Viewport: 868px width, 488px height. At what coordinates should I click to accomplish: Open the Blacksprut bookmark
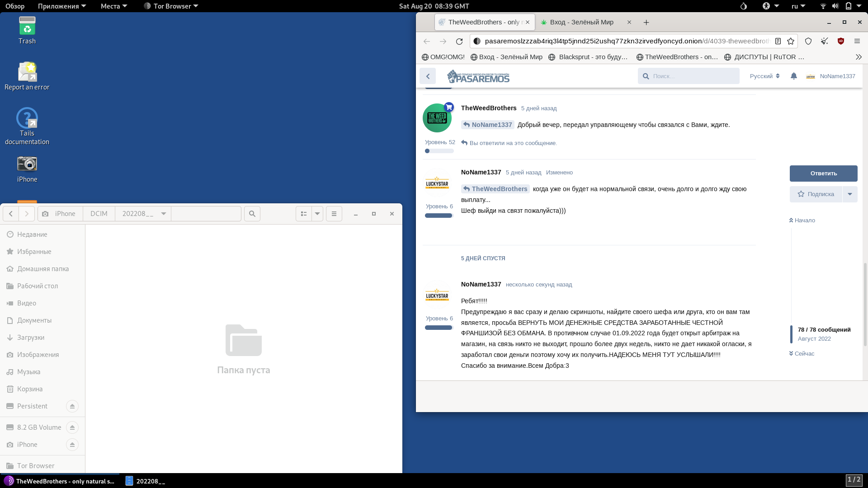pyautogui.click(x=588, y=57)
